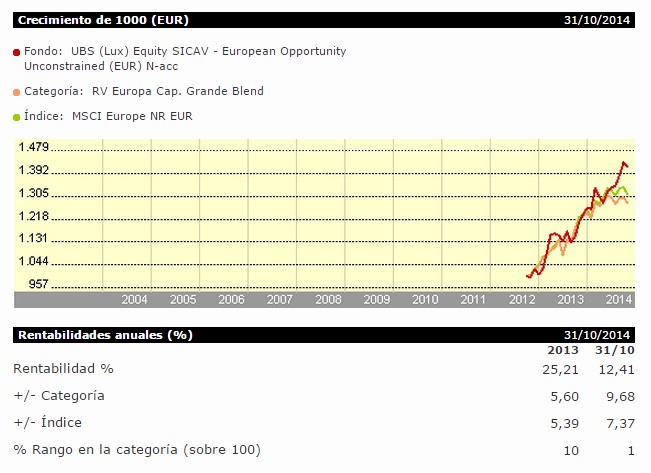The image size is (651, 473).
Task: Click the red Fondo legend dot
Action: pos(17,52)
